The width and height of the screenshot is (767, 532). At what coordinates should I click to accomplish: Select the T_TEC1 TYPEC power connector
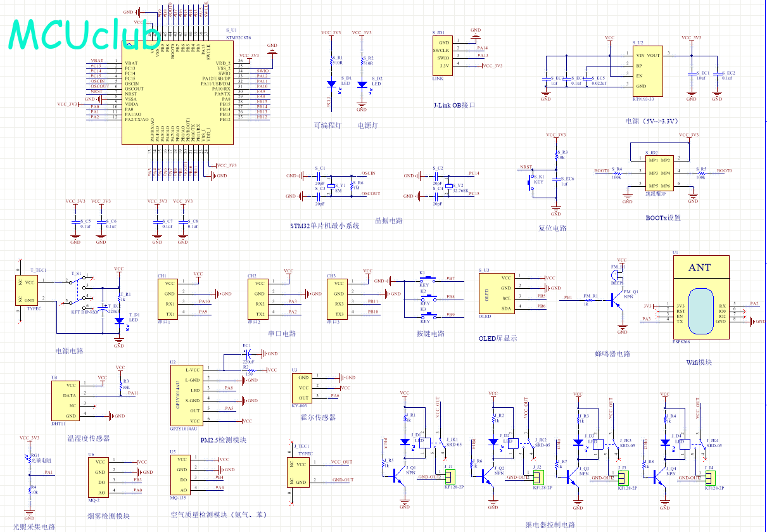coord(27,291)
